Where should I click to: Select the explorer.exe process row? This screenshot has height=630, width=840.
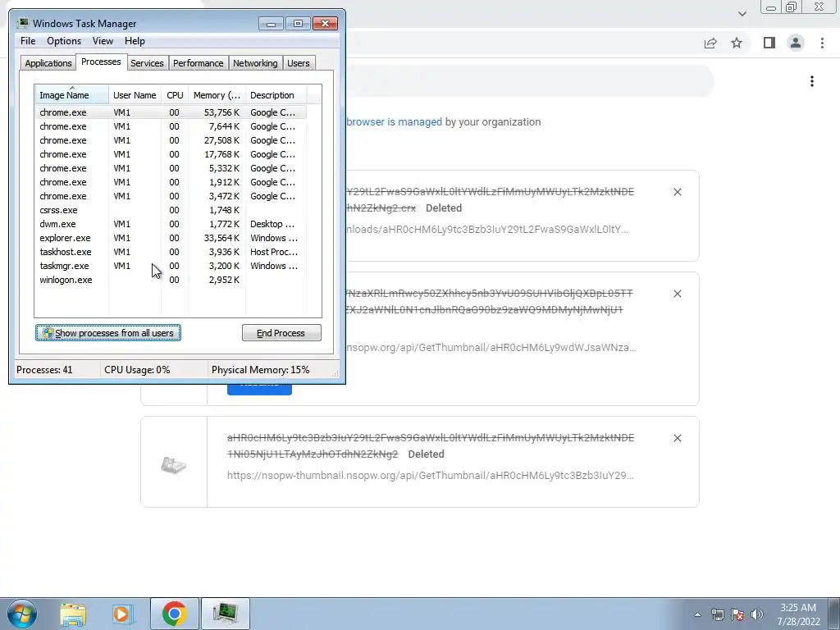point(171,238)
